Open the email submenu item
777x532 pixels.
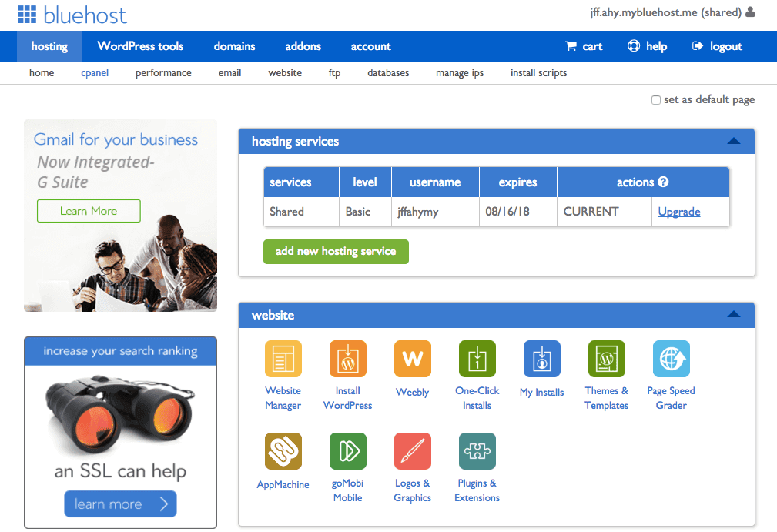pos(230,73)
